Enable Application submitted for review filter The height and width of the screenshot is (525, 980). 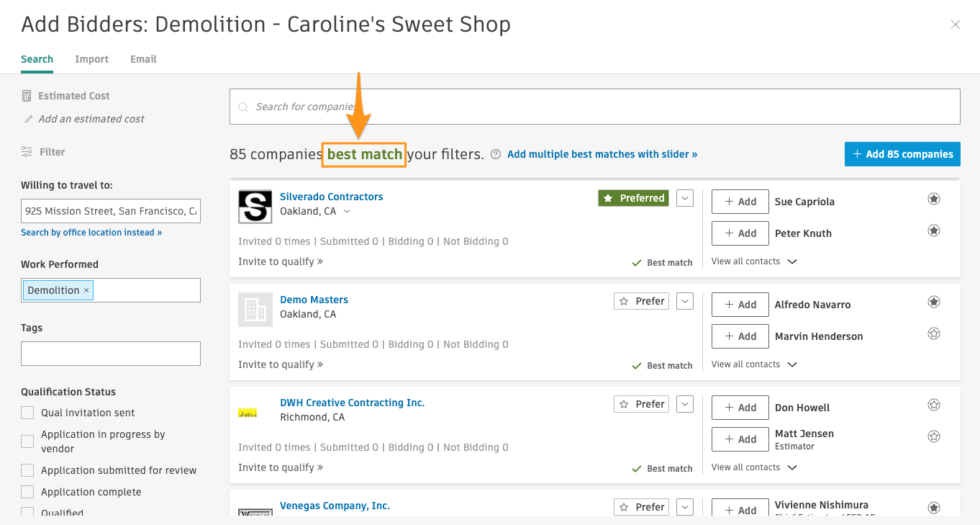[x=27, y=470]
